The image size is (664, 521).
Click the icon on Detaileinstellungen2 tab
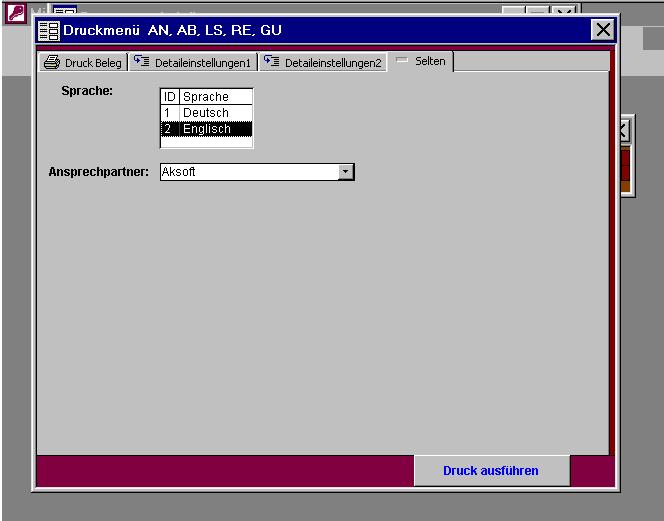click(272, 63)
